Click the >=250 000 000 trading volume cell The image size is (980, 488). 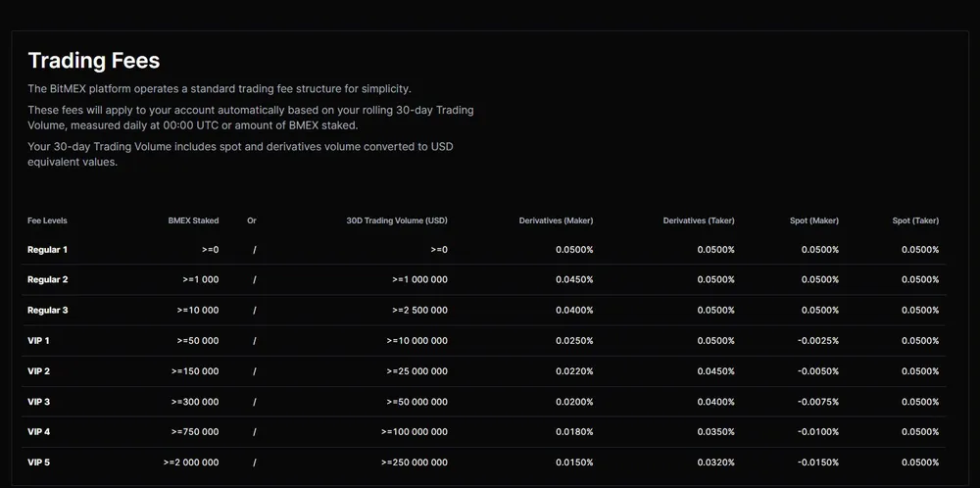tap(415, 463)
